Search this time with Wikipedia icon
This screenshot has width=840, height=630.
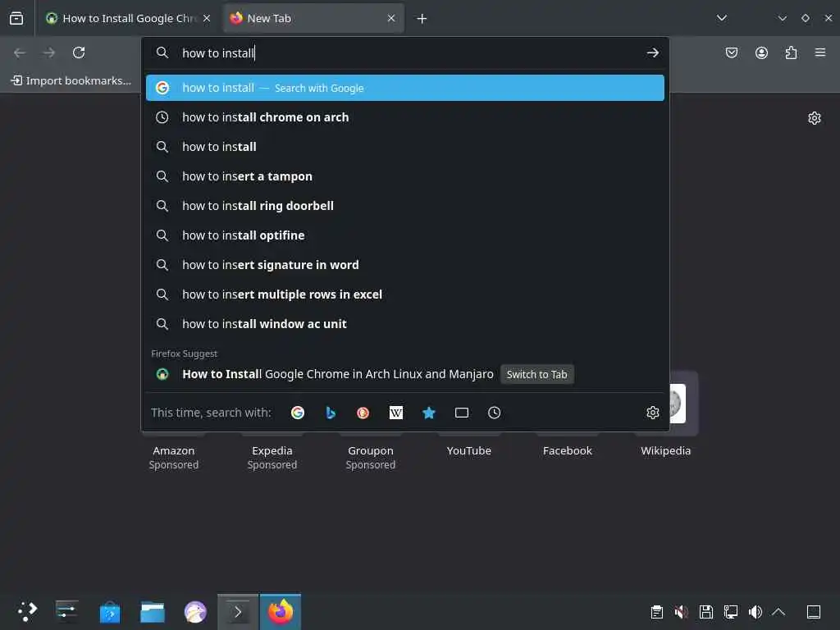(396, 413)
